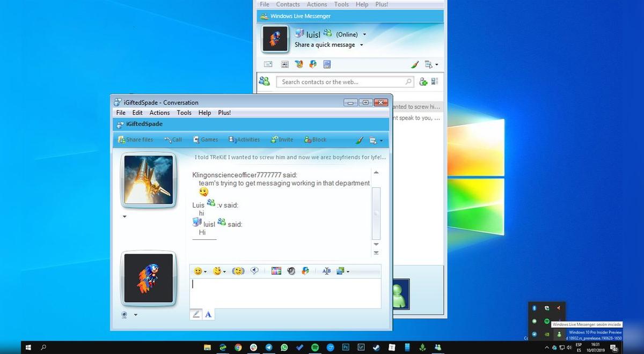644x354 pixels.
Task: Click the chat scrollbar down arrow
Action: pos(376,244)
